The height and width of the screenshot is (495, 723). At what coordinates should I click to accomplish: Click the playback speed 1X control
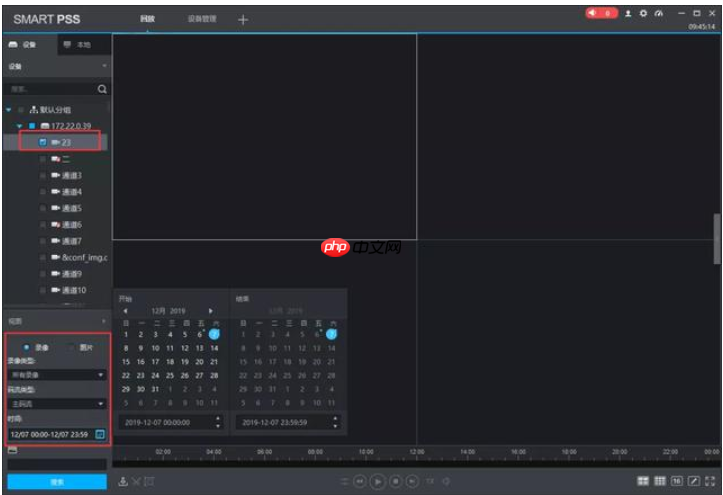coord(430,482)
